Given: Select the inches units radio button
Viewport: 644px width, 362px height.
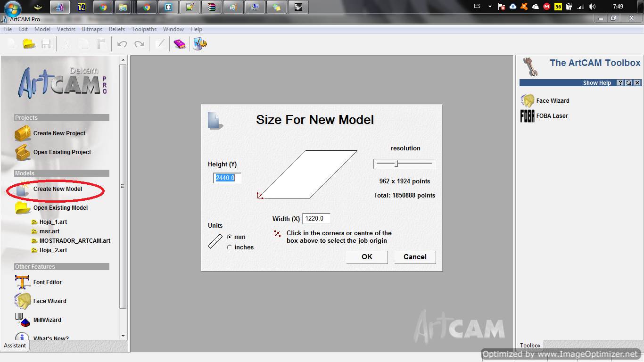Looking at the screenshot, I should (230, 247).
